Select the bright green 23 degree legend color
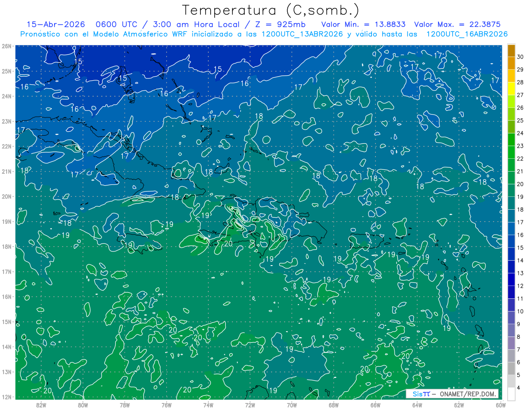Screen dimensions: 532x411 (x=511, y=140)
